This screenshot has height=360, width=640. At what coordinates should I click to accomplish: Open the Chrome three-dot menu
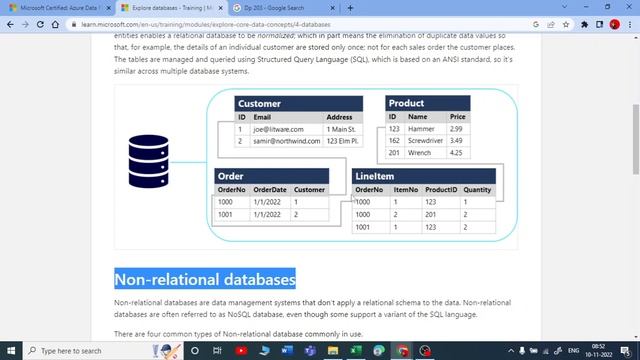[x=630, y=24]
